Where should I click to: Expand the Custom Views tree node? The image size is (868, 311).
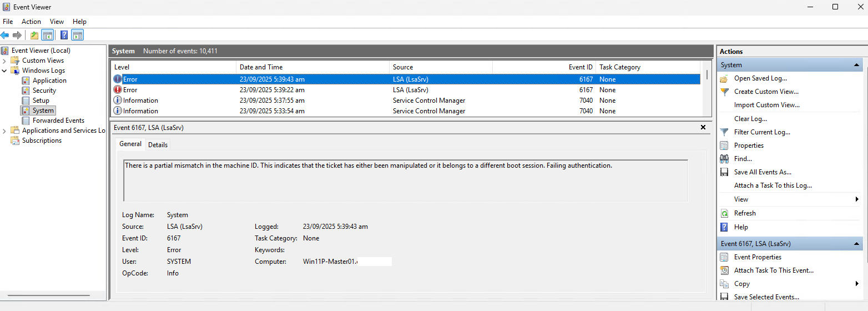tap(5, 61)
